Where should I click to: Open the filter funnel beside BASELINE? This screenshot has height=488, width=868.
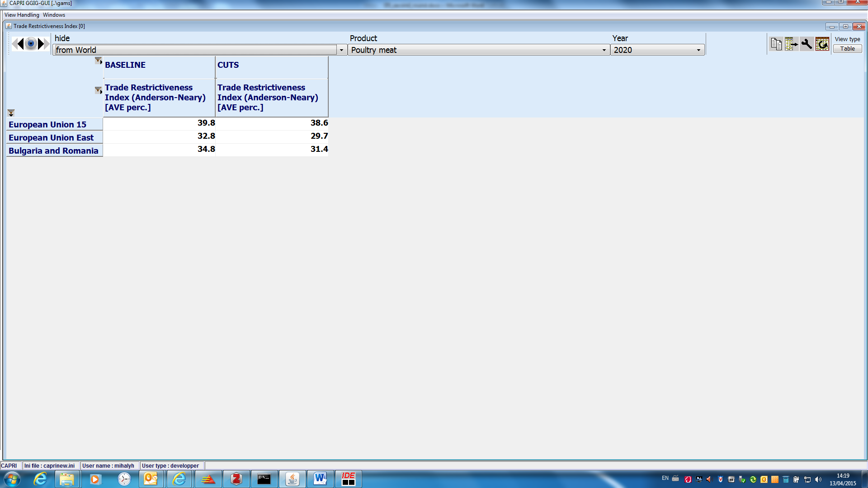[98, 61]
